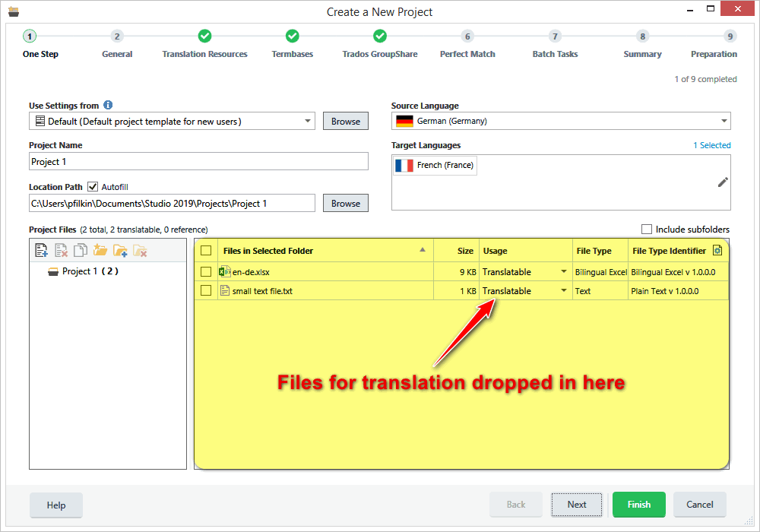
Task: Check the en-de.xlsx row checkbox
Action: (206, 272)
